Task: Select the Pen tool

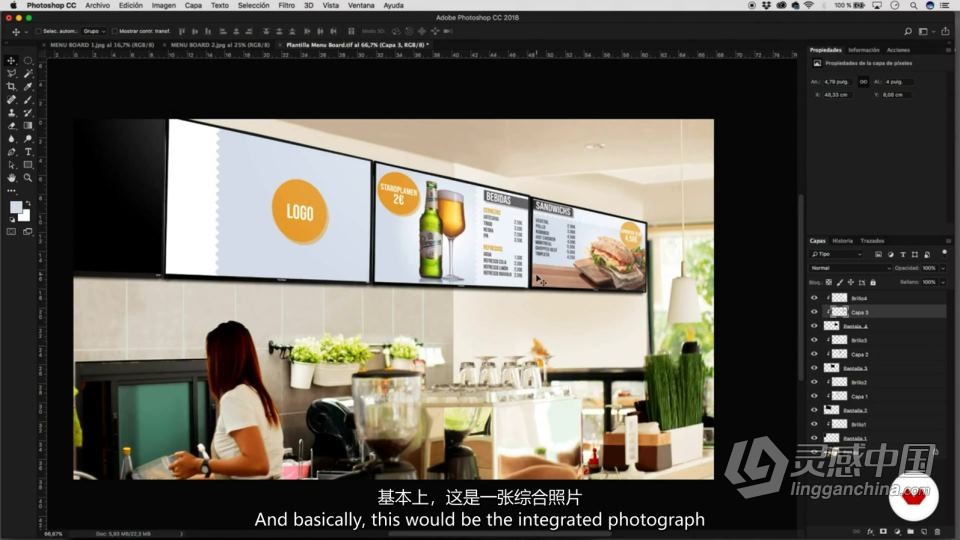Action: [11, 152]
